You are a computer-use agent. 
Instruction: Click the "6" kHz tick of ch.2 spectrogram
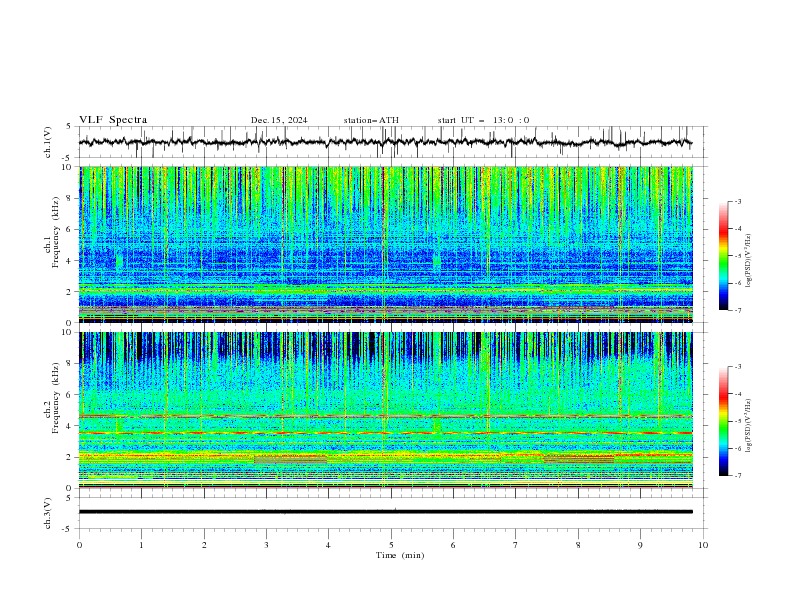pos(70,395)
